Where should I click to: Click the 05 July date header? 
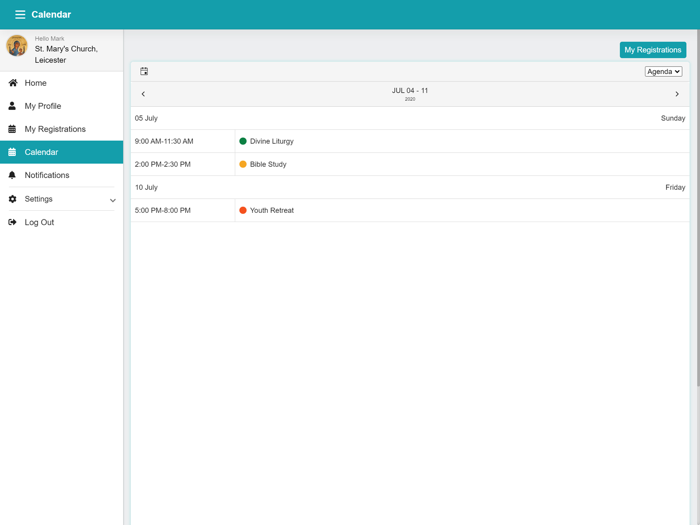pos(146,118)
